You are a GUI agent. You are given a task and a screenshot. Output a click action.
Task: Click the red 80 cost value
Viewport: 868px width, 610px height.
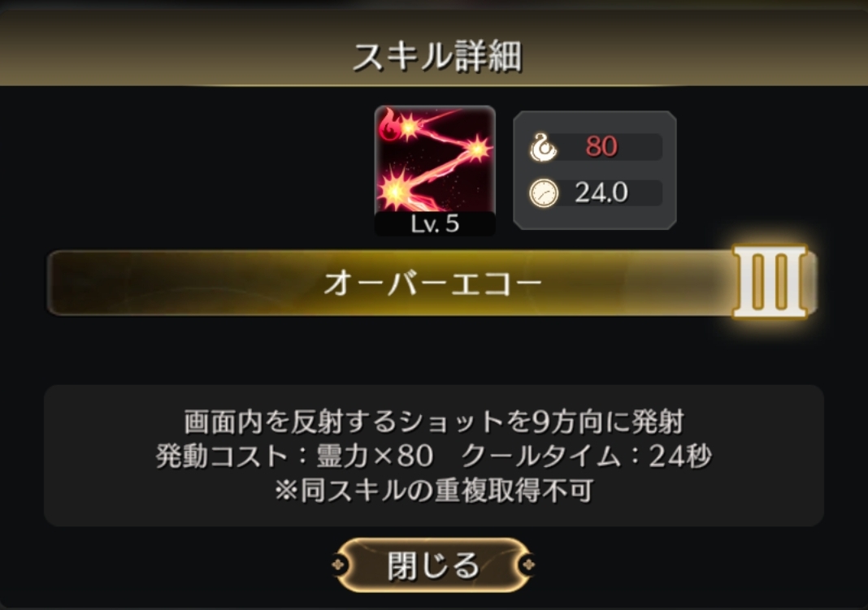[x=601, y=146]
